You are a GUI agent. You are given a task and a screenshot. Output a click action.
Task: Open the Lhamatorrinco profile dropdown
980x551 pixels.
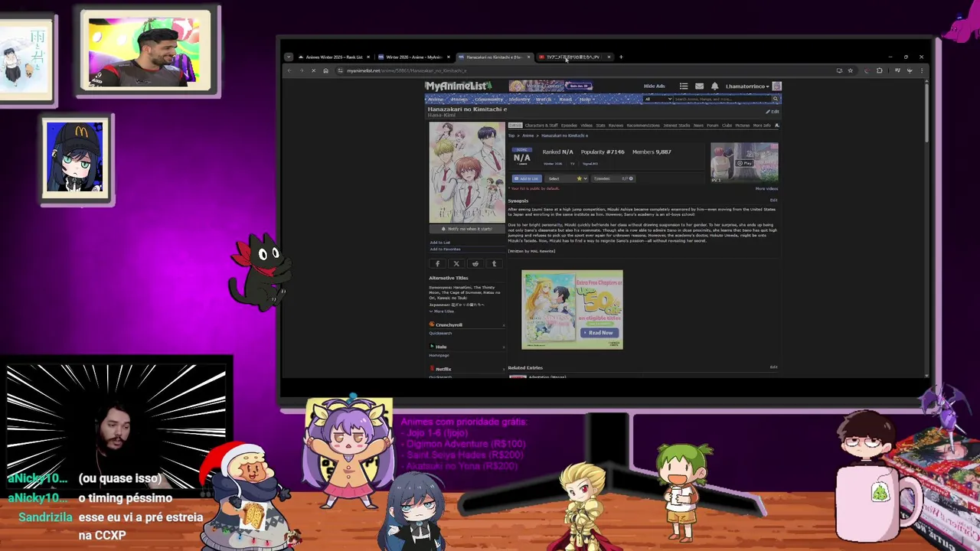click(x=747, y=86)
